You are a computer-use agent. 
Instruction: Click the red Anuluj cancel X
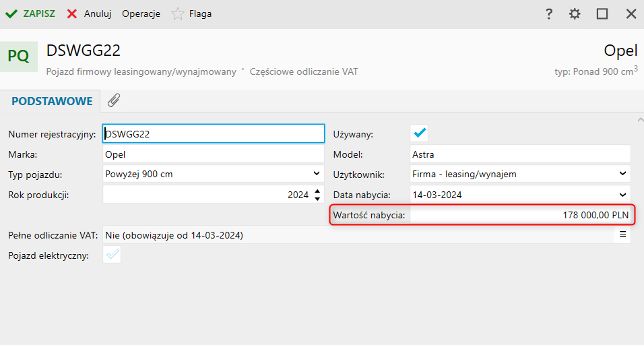click(x=72, y=13)
